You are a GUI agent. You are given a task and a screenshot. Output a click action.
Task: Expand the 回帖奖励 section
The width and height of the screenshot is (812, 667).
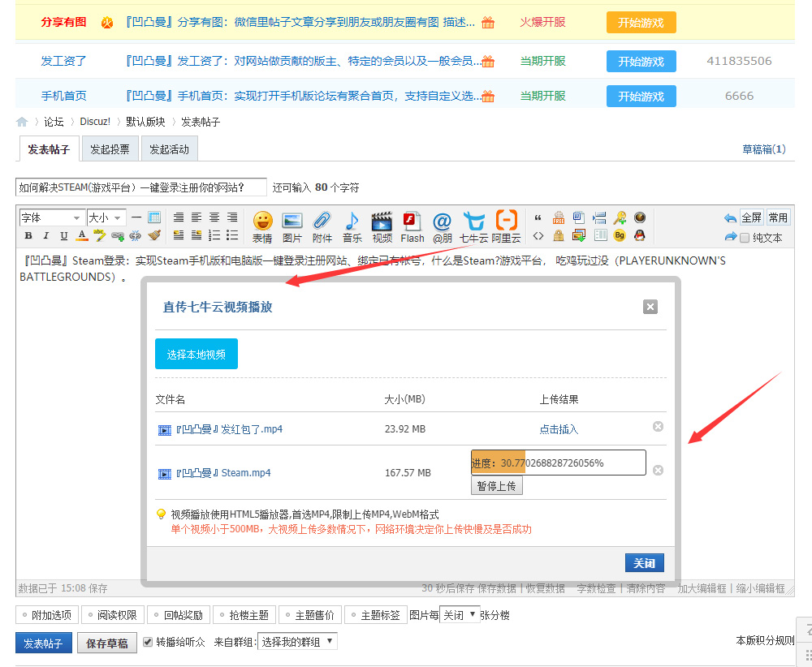179,615
